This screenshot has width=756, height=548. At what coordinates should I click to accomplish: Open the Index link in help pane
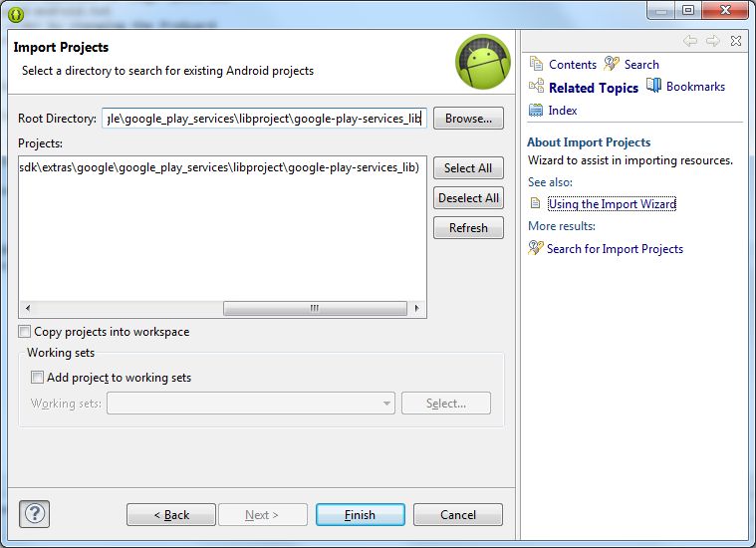point(562,111)
